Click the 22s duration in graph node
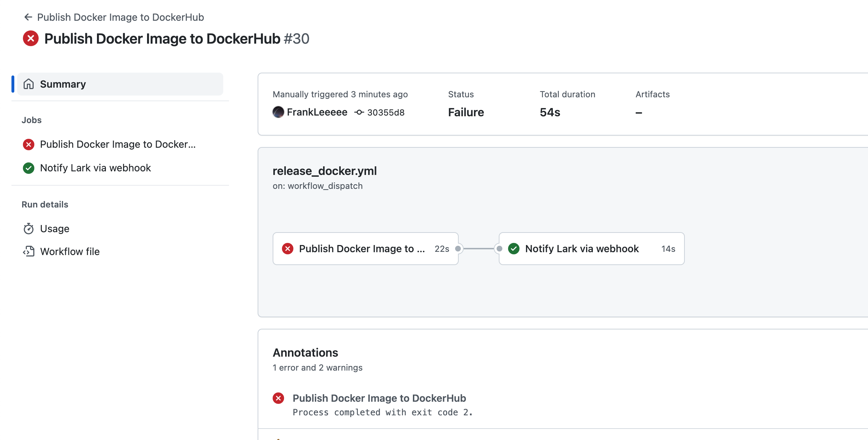Image resolution: width=868 pixels, height=440 pixels. (x=442, y=249)
